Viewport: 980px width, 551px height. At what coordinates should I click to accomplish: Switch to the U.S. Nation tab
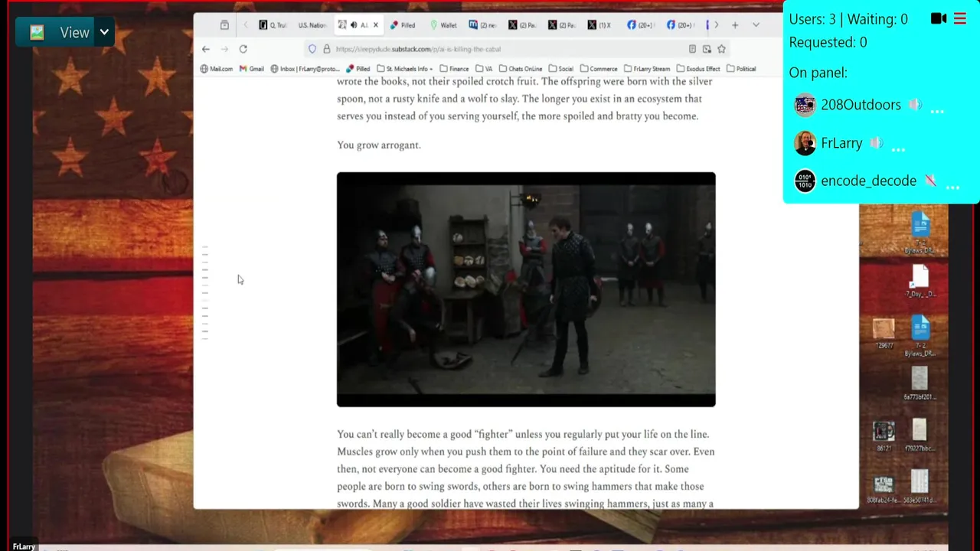pyautogui.click(x=312, y=25)
